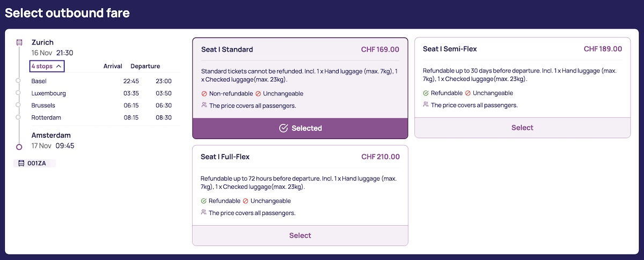Click the Seat Standard card title

click(x=227, y=49)
